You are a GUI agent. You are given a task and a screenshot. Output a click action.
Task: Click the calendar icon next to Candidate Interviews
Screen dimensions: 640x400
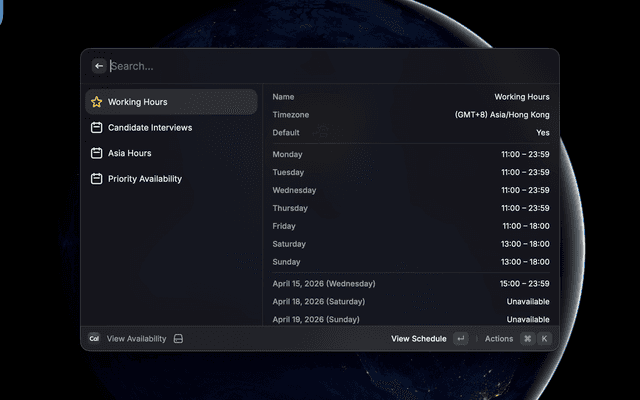coord(96,128)
